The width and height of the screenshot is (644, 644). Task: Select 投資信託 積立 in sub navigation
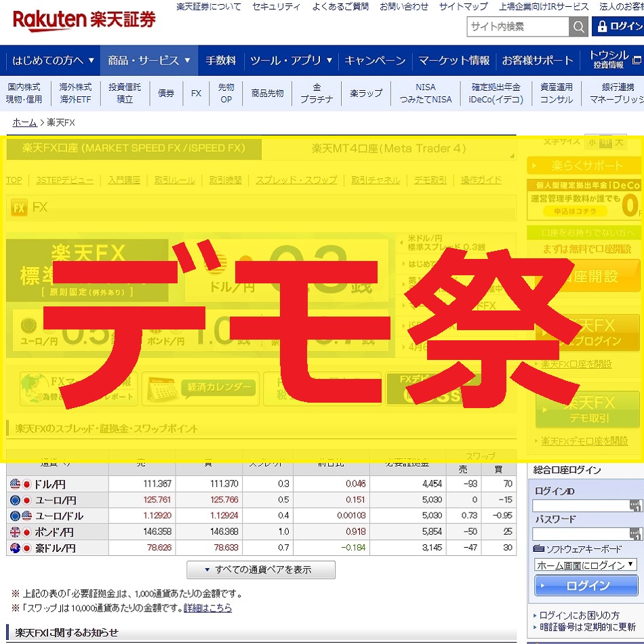125,94
